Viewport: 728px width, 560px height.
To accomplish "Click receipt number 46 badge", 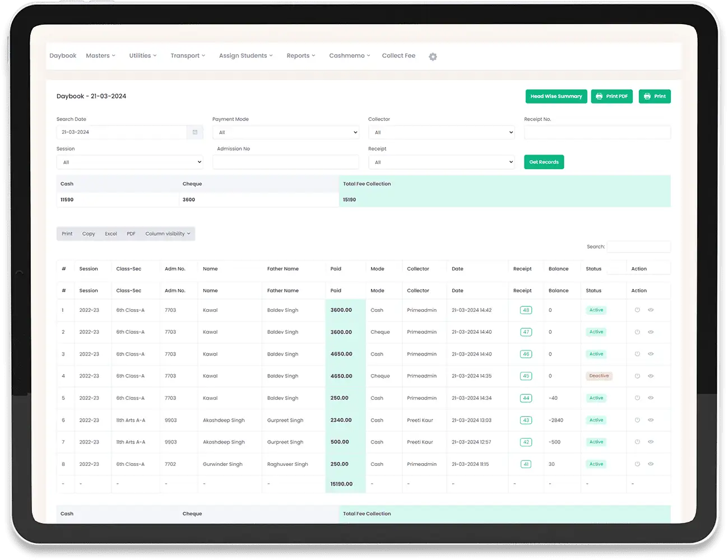I will click(x=526, y=354).
